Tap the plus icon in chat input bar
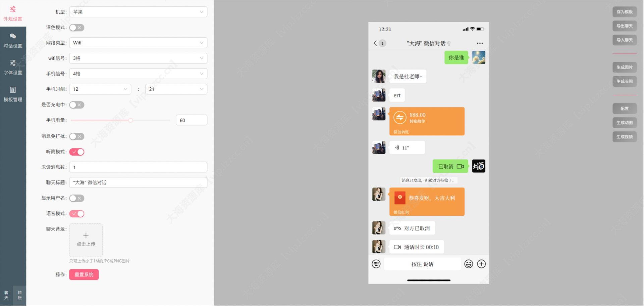Viewport: 644px width, 306px height. (481, 264)
